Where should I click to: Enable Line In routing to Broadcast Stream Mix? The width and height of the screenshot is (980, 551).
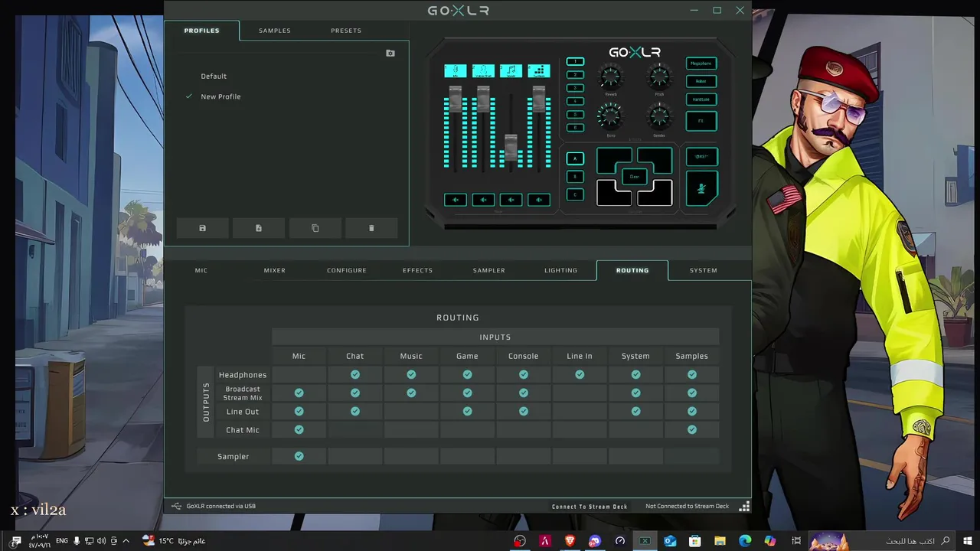580,393
